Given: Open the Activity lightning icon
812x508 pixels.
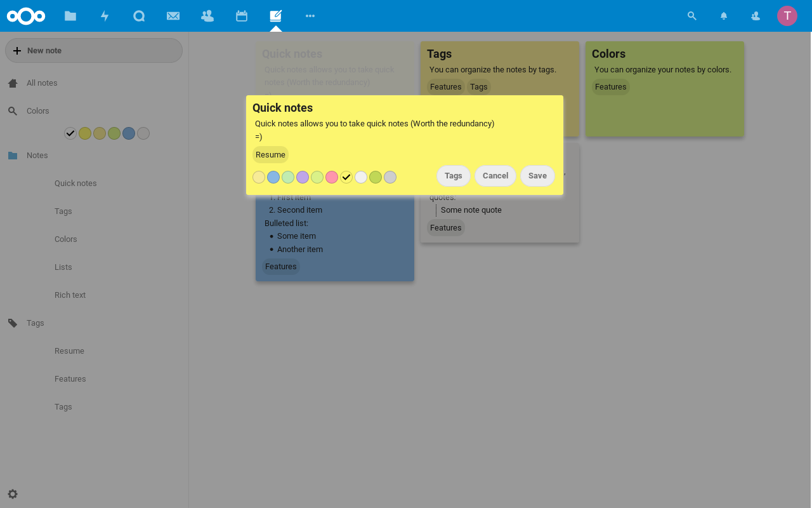Looking at the screenshot, I should click(105, 16).
